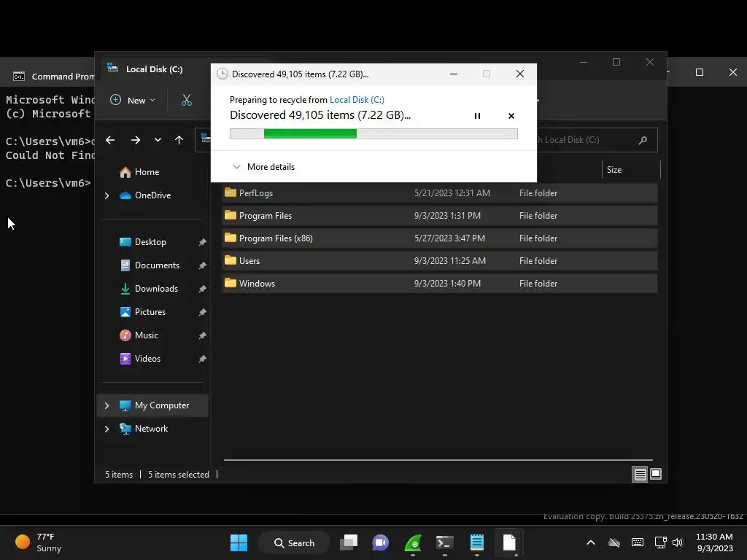The image size is (747, 560).
Task: Click the 5 items selected status text
Action: (179, 474)
